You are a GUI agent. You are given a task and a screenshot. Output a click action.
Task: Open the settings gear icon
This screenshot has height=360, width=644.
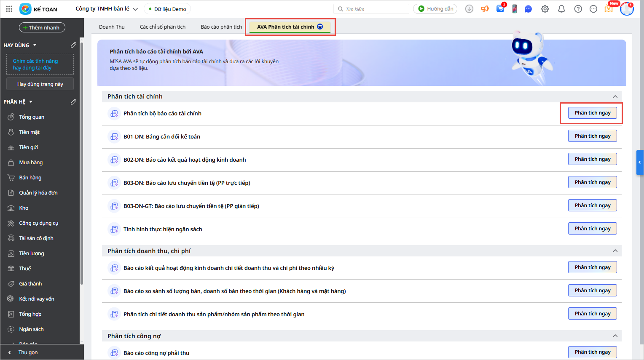click(x=545, y=9)
